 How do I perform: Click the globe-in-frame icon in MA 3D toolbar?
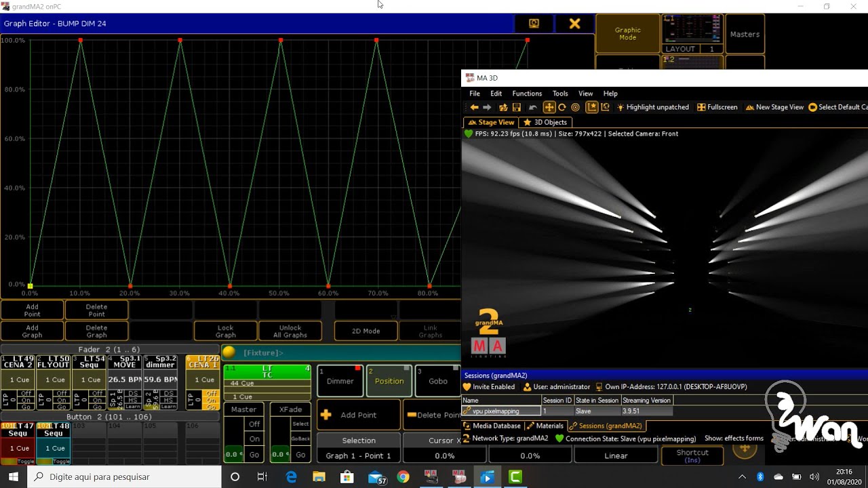click(606, 107)
